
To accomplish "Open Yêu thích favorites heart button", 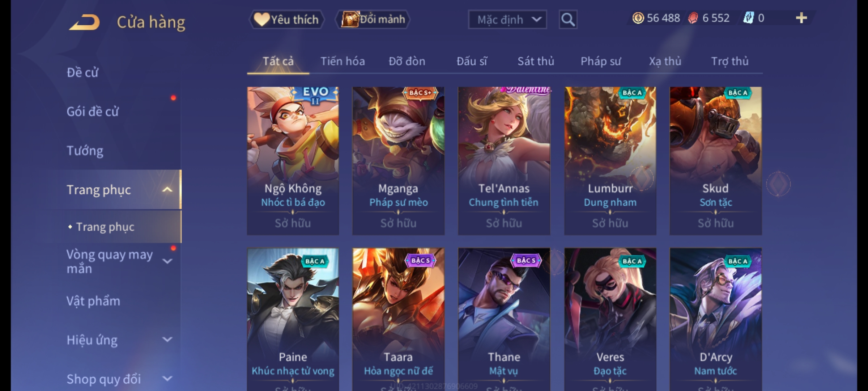I will [x=286, y=19].
